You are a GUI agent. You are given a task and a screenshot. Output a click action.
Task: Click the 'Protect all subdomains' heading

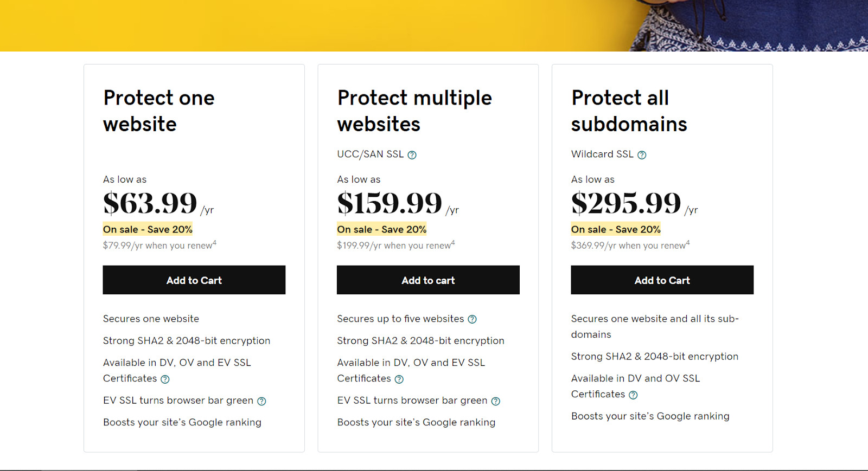pos(629,111)
